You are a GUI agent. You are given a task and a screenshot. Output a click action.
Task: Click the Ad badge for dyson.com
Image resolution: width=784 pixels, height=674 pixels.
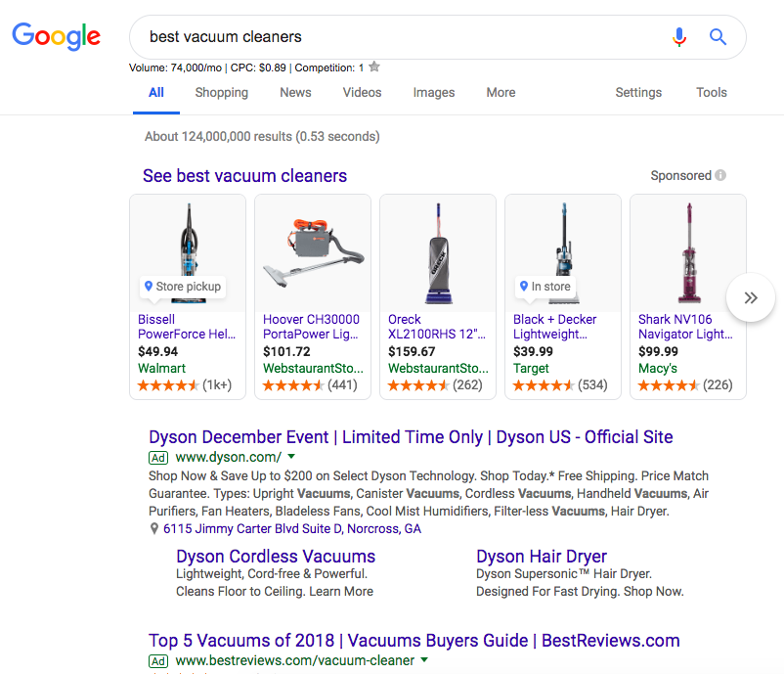(x=158, y=458)
